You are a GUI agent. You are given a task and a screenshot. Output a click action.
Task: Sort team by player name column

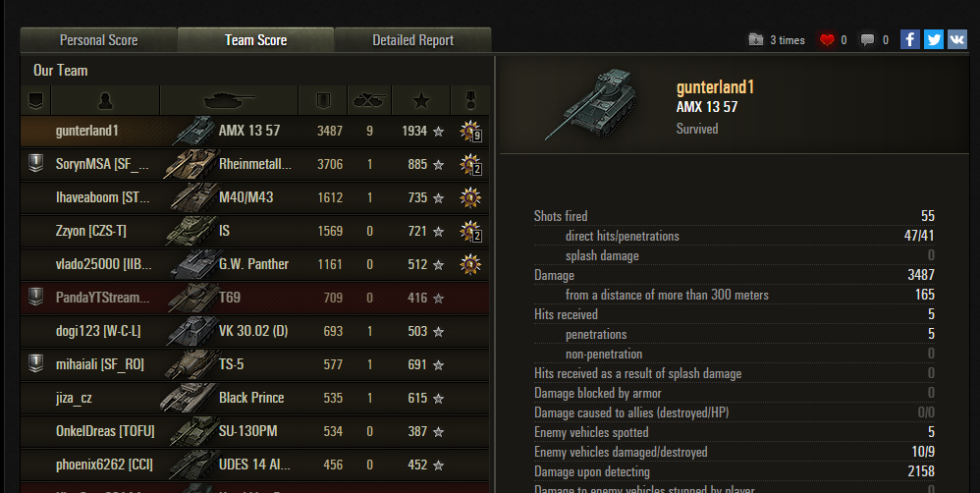point(105,100)
